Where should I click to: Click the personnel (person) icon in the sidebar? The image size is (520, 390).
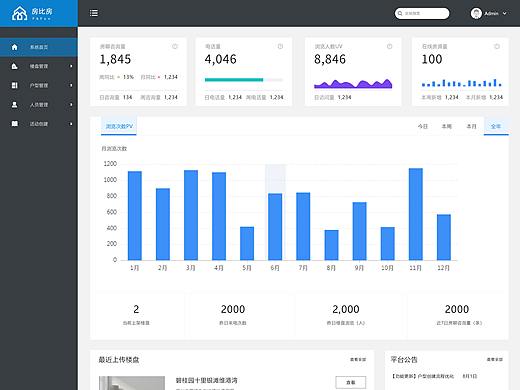pyautogui.click(x=14, y=105)
